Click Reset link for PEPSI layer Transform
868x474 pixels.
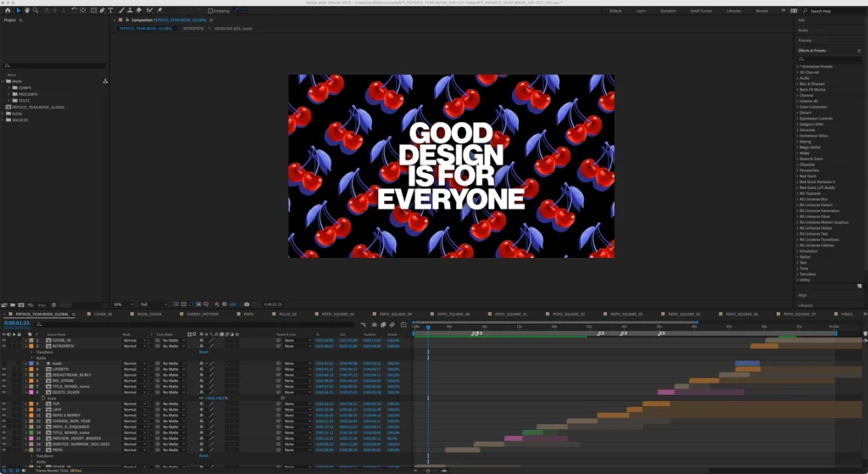click(203, 455)
